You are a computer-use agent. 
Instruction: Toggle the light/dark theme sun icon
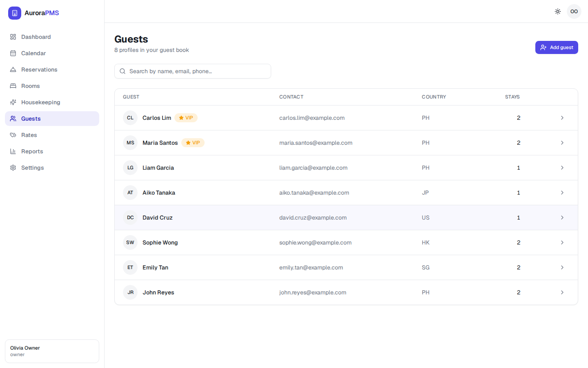558,11
